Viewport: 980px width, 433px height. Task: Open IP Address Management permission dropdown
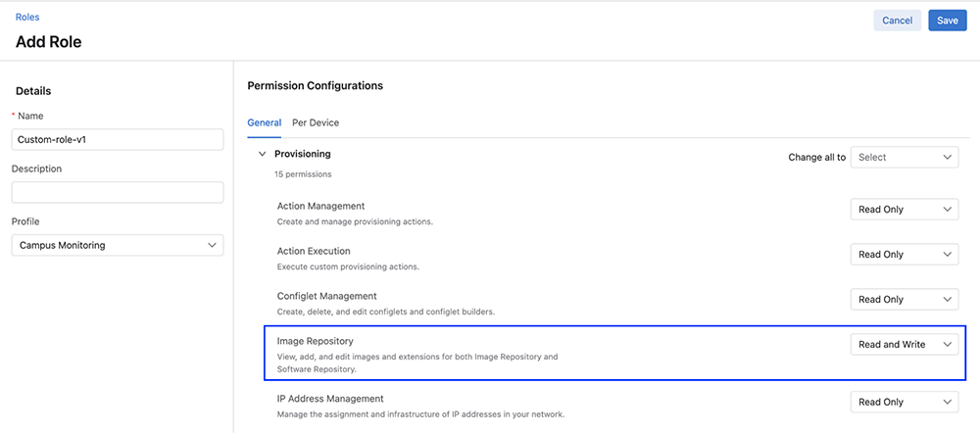905,402
